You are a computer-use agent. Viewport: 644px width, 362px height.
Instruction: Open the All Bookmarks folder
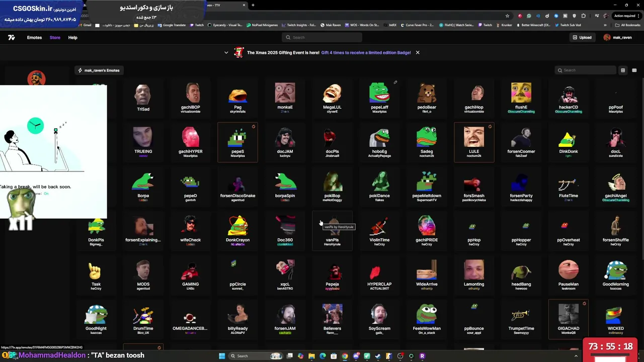[627, 25]
